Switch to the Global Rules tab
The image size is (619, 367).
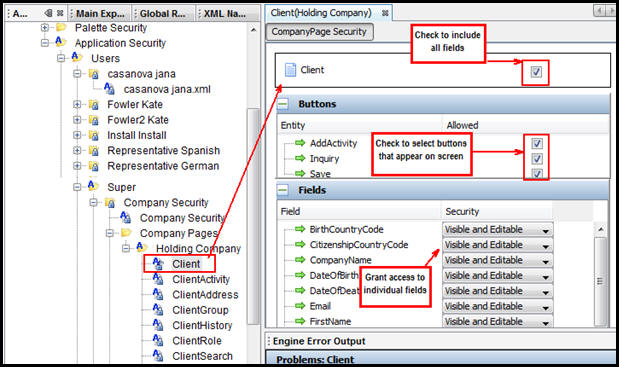coord(163,13)
